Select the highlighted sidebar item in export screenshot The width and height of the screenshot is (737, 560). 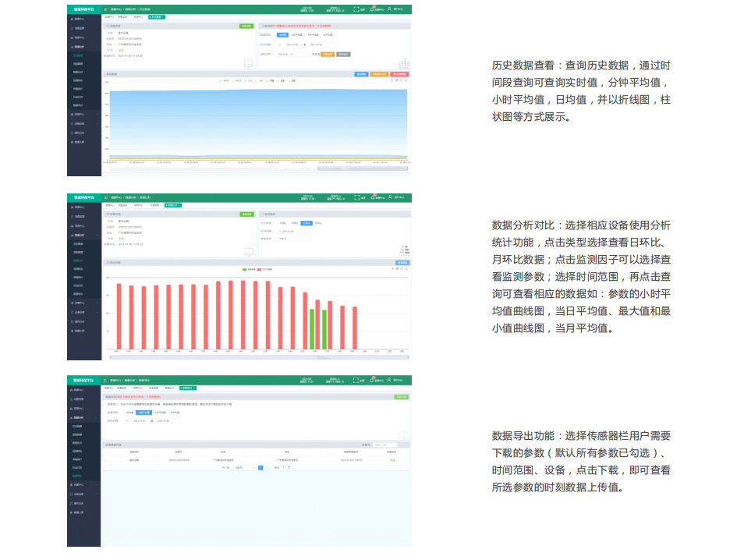pos(79,474)
